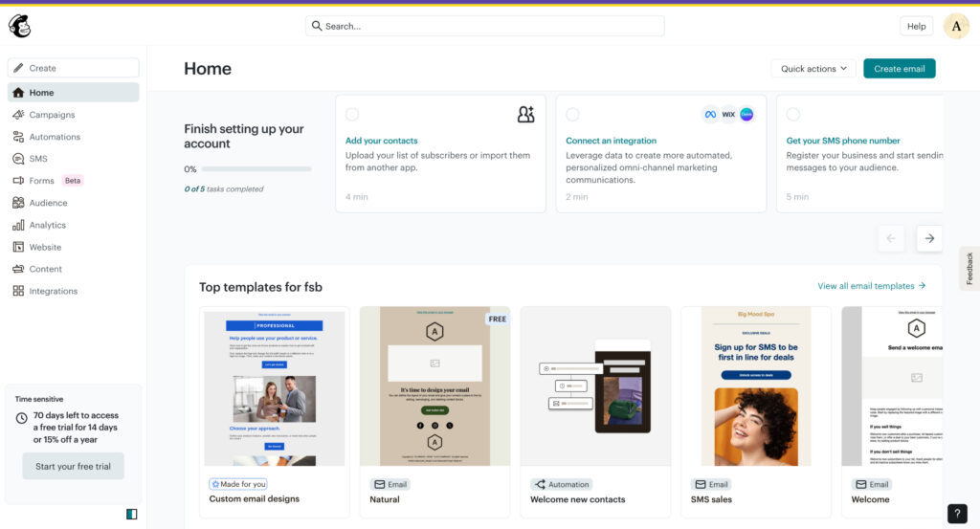Collapse the sidebar with the panel icon
The image size is (980, 529).
(x=131, y=514)
